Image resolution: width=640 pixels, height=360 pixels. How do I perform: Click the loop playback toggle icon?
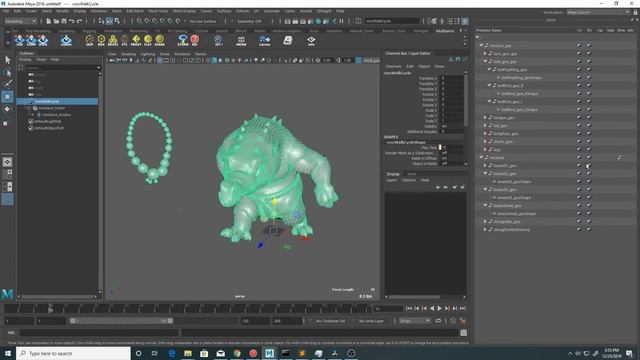pos(438,321)
